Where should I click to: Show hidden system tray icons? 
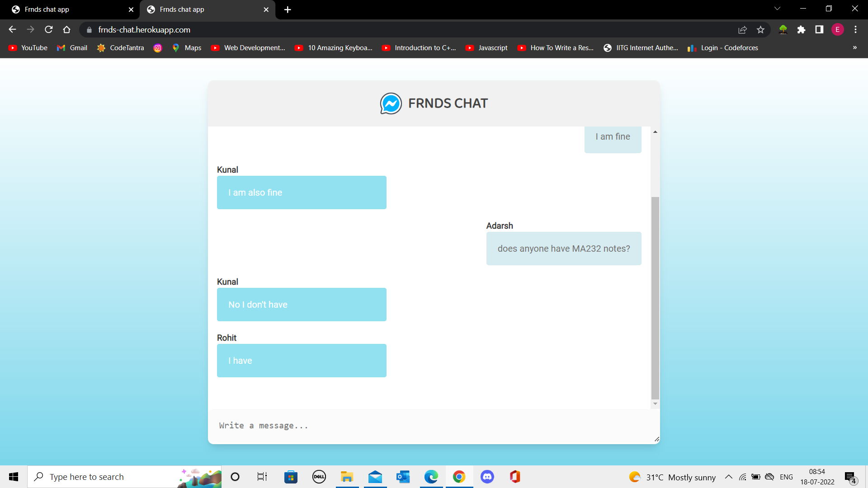pyautogui.click(x=728, y=477)
